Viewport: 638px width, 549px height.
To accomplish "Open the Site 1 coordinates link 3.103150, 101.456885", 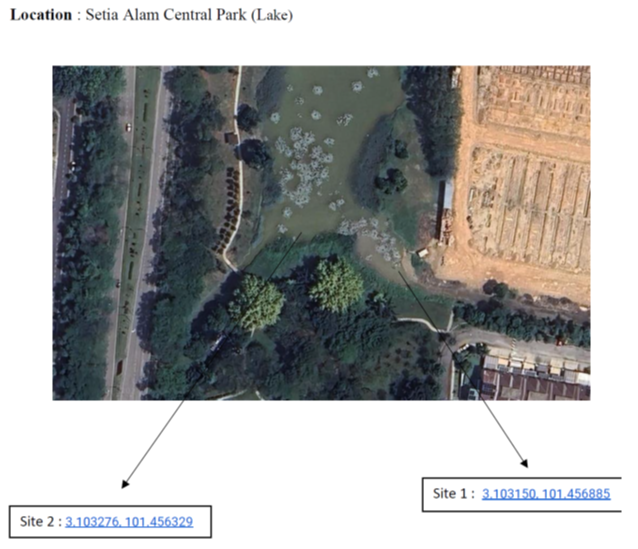I will point(546,494).
